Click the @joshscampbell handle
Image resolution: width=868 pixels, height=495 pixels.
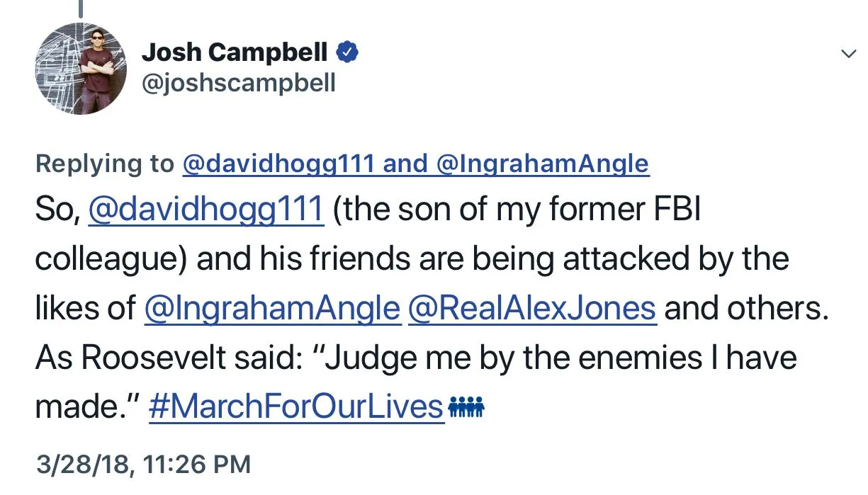pos(239,83)
